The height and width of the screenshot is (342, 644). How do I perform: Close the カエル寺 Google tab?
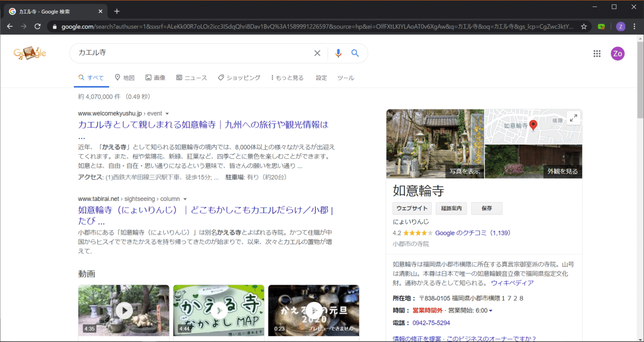coord(101,11)
